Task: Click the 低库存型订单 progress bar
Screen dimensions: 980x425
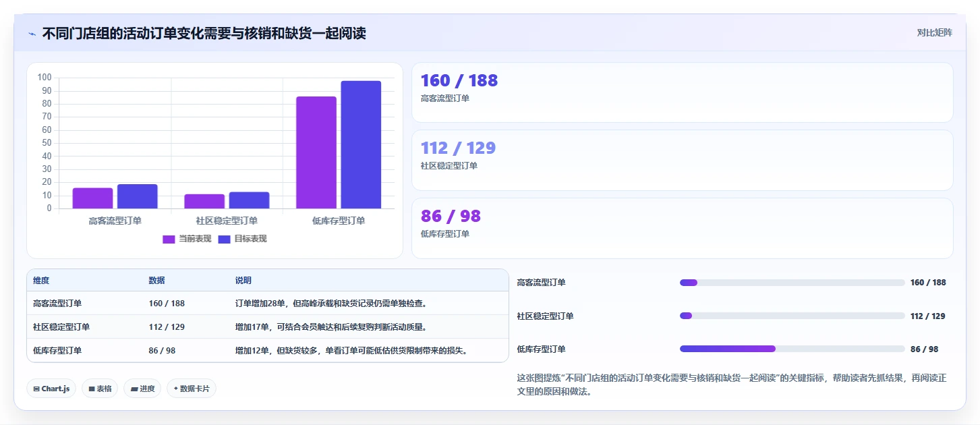Action: click(792, 349)
